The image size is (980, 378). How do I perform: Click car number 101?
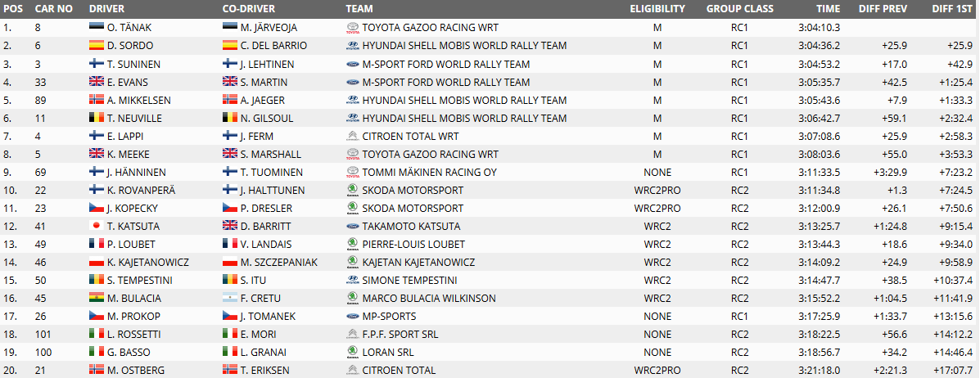44,335
